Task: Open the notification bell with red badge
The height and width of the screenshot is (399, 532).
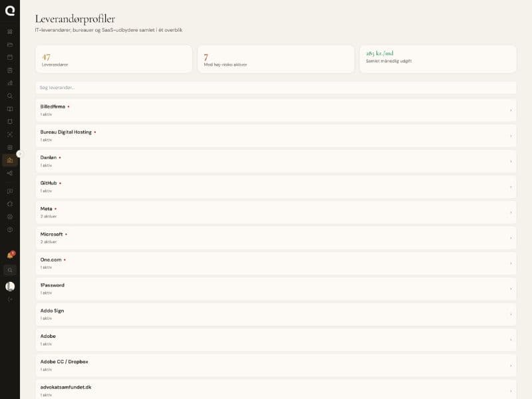Action: pos(10,255)
